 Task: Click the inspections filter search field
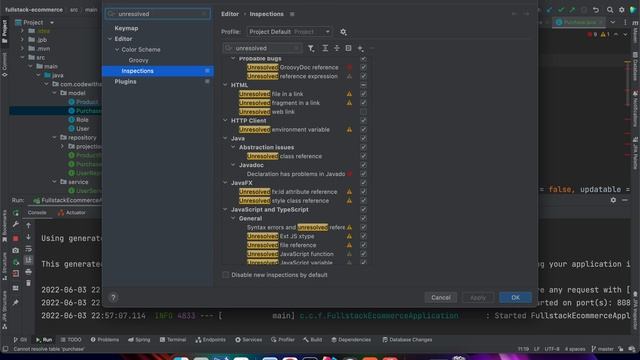tap(262, 48)
